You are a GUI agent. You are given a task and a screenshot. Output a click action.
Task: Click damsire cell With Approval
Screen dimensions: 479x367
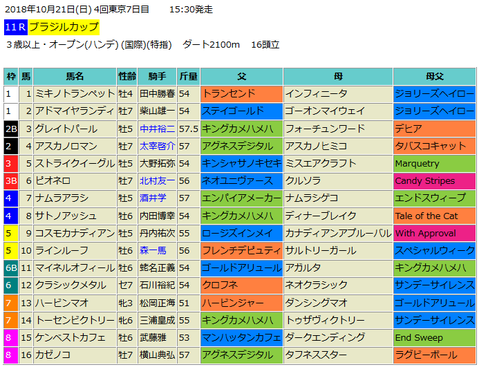point(434,233)
